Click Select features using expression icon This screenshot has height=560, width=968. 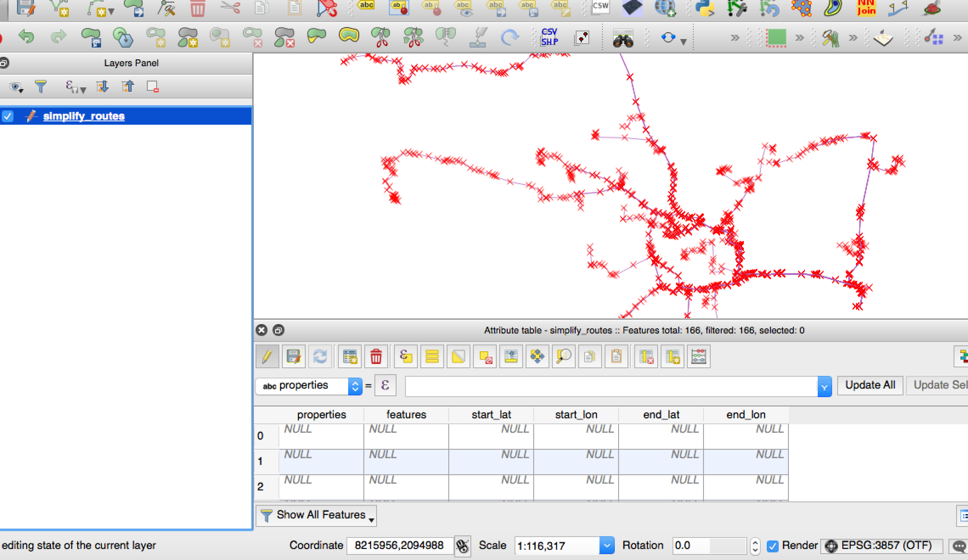(405, 356)
